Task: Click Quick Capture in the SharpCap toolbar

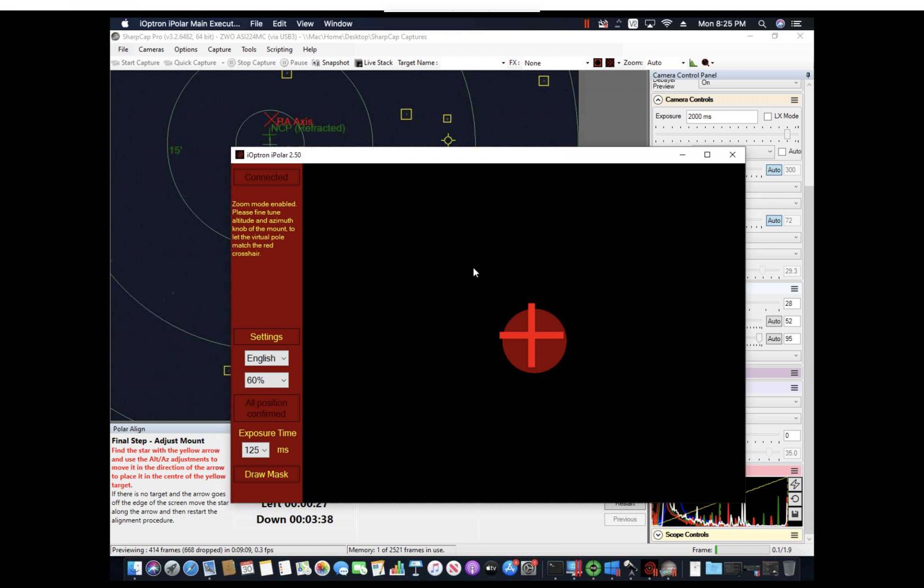Action: click(191, 63)
